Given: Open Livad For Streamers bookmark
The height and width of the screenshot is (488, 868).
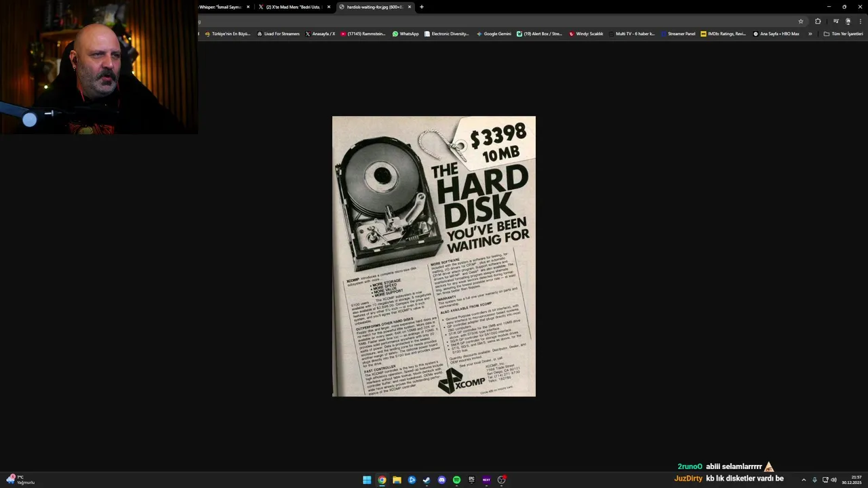Looking at the screenshot, I should pyautogui.click(x=279, y=34).
